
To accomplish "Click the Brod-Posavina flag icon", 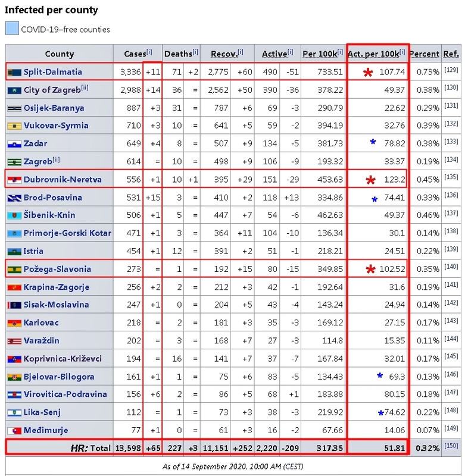I will [14, 198].
